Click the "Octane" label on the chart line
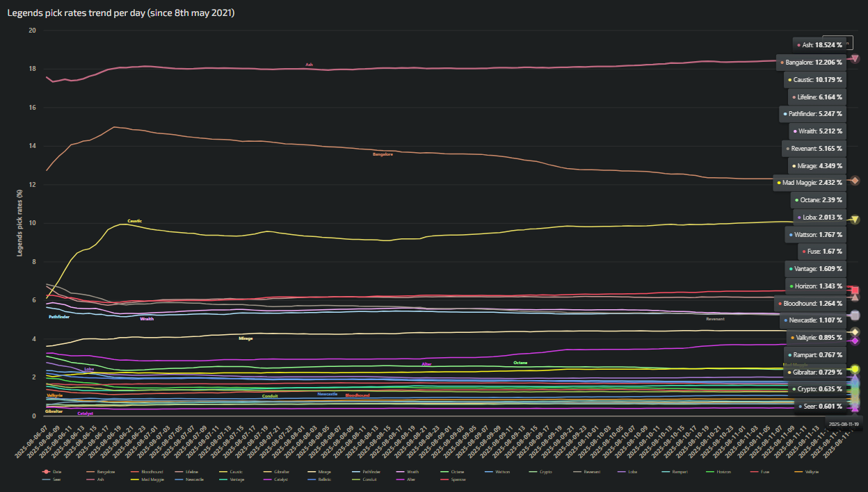868x492 pixels. point(520,363)
